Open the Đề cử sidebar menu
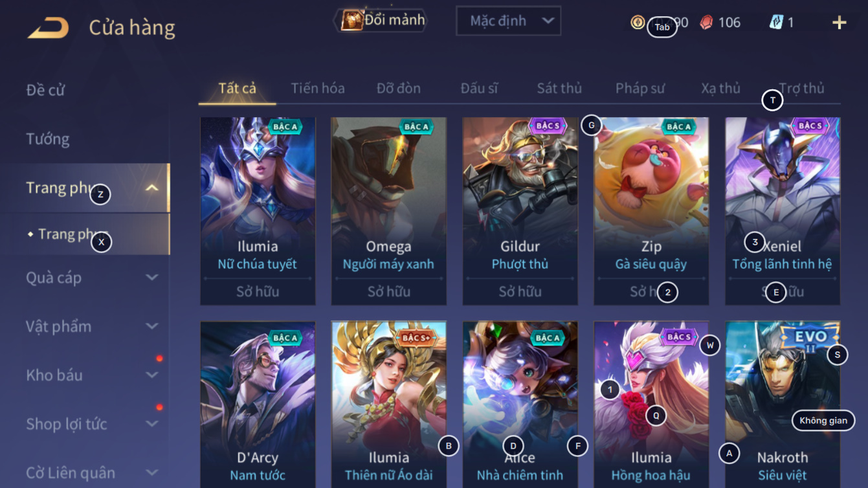This screenshot has height=488, width=868. (46, 90)
